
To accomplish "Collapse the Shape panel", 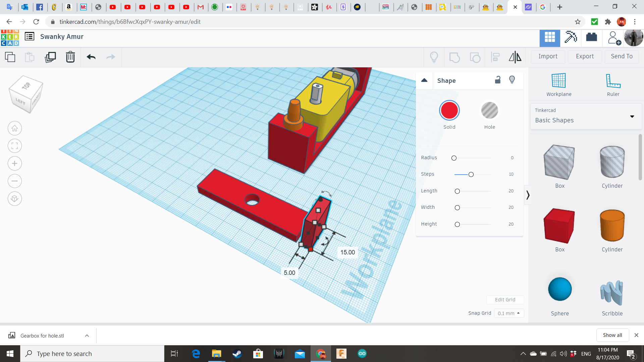I will [424, 80].
